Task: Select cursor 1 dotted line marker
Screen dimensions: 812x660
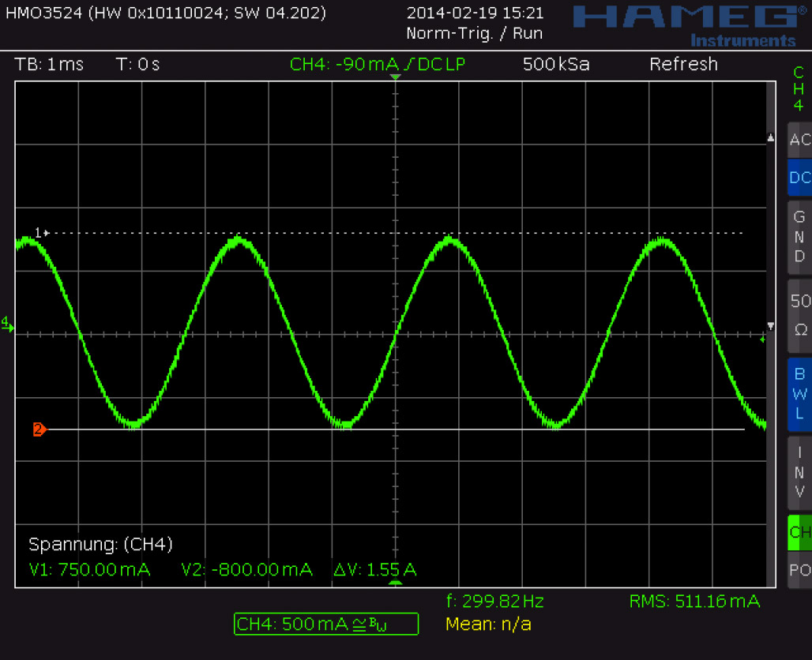Action: point(41,232)
